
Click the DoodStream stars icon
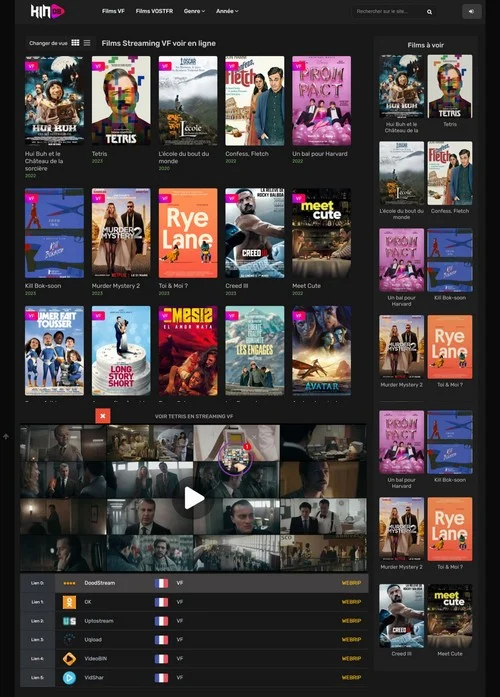click(69, 583)
